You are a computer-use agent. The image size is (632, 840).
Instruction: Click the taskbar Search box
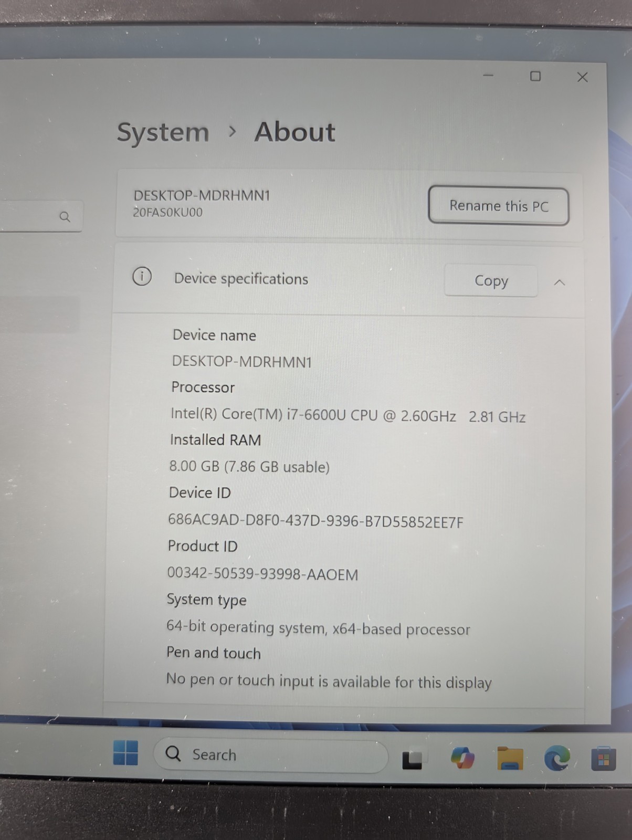(x=271, y=755)
